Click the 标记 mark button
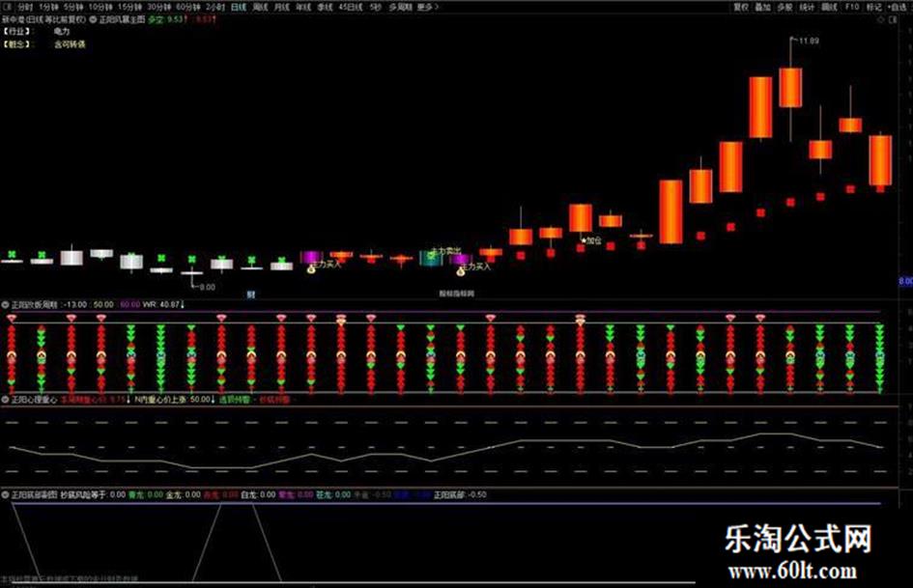 (x=874, y=7)
